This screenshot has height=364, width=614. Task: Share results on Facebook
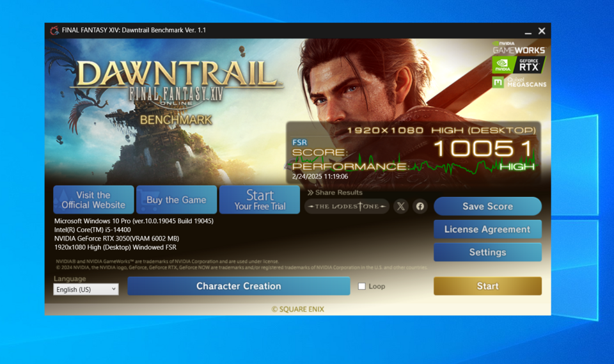coord(420,207)
